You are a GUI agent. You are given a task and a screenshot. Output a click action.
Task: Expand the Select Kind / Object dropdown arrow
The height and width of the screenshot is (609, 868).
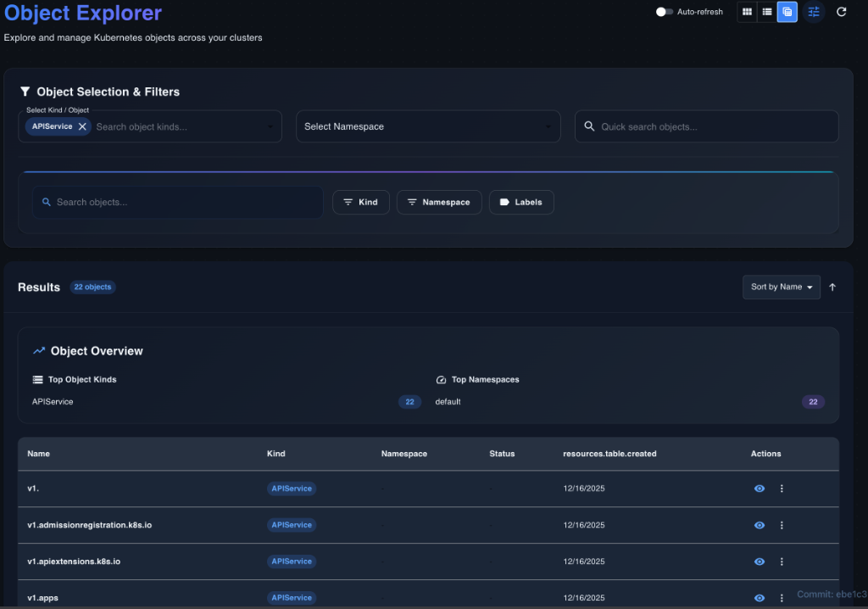(270, 127)
